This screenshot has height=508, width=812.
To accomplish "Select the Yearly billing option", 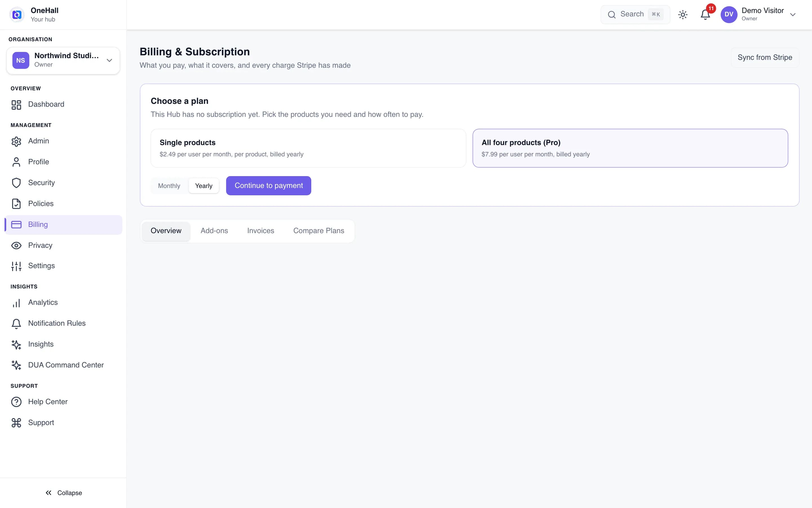I will coord(204,186).
